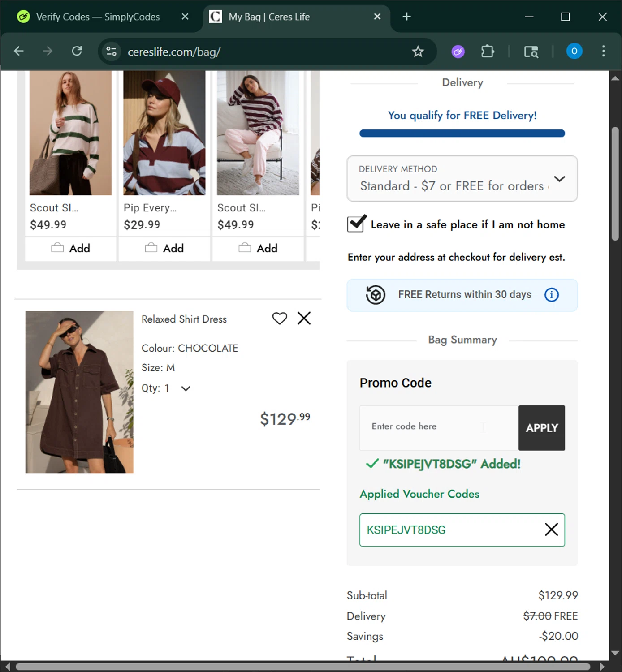This screenshot has height=672, width=622.
Task: Add Pip Every… polo to bag
Action: (x=164, y=248)
